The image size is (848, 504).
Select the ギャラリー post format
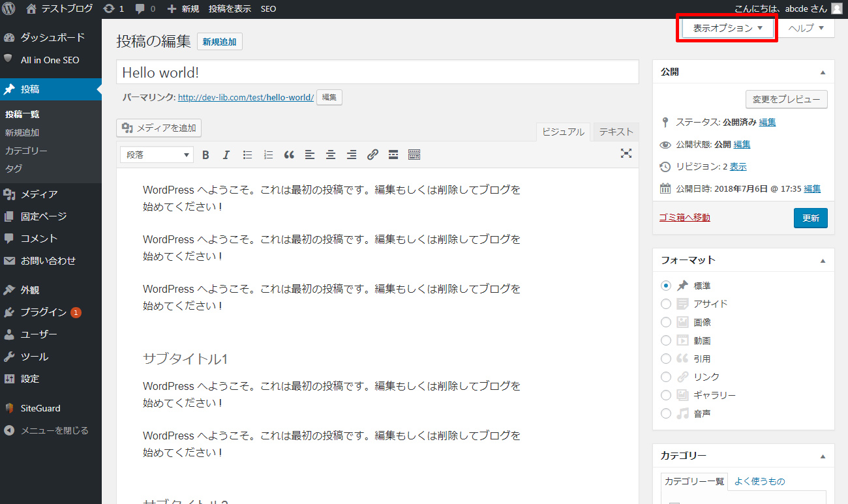(666, 395)
